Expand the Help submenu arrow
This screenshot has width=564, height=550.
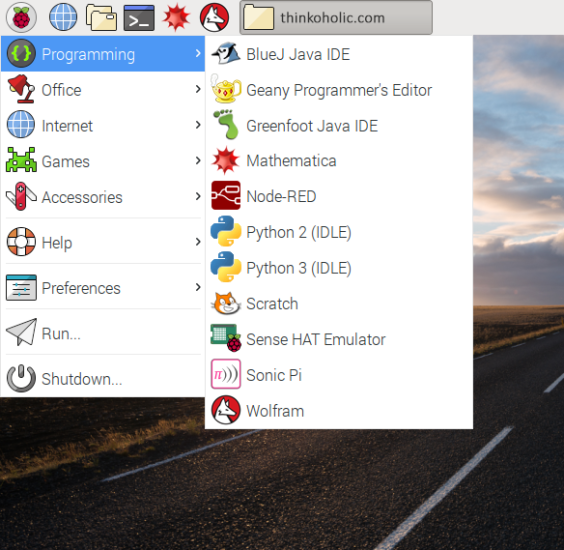[198, 242]
